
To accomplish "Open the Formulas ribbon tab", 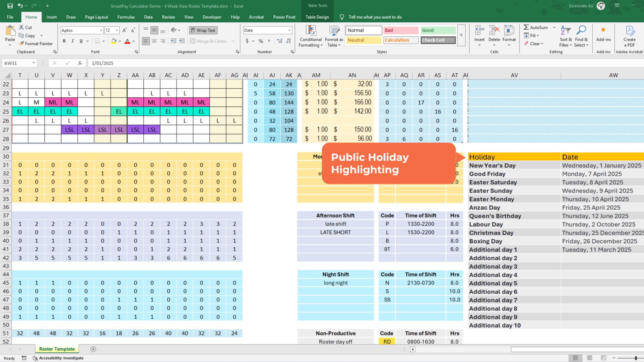I will coord(126,17).
